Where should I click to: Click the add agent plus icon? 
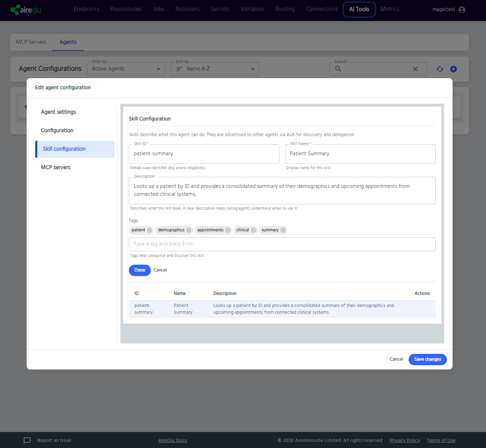click(x=453, y=69)
